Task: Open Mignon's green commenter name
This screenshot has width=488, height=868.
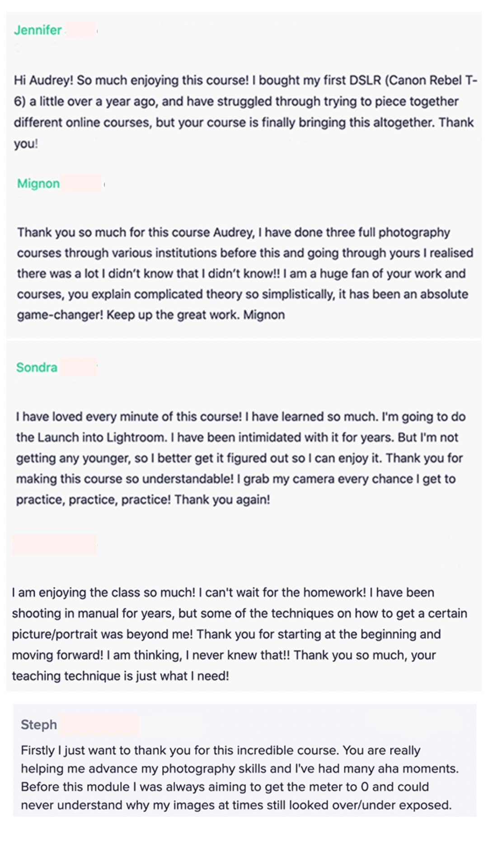Action: click(38, 184)
